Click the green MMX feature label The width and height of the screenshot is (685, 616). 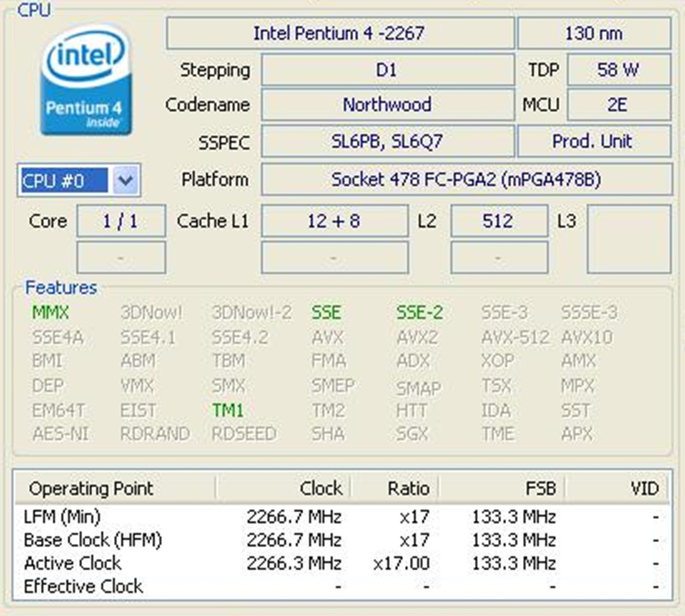(x=51, y=313)
